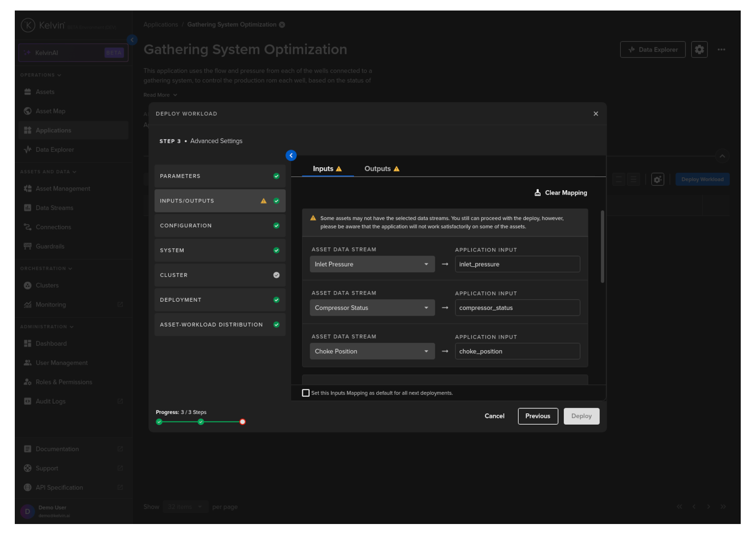
Task: Click the settings gear icon near Data Explorer
Action: pyautogui.click(x=699, y=49)
